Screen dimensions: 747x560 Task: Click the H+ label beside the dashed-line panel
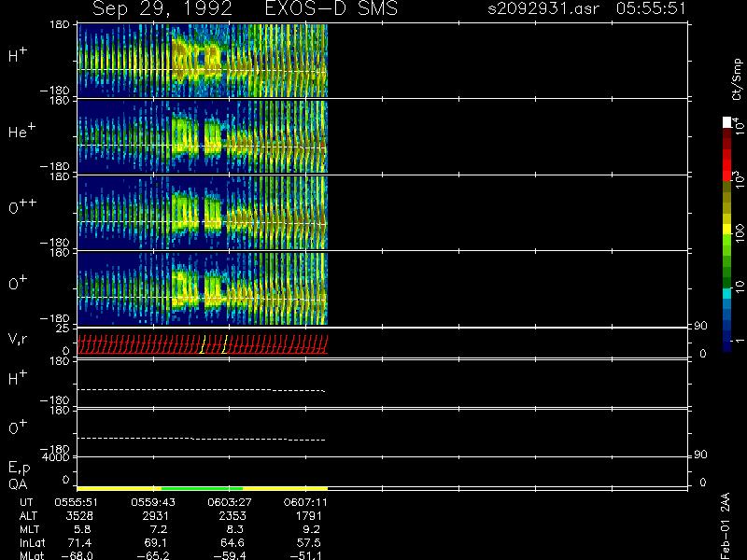18,379
